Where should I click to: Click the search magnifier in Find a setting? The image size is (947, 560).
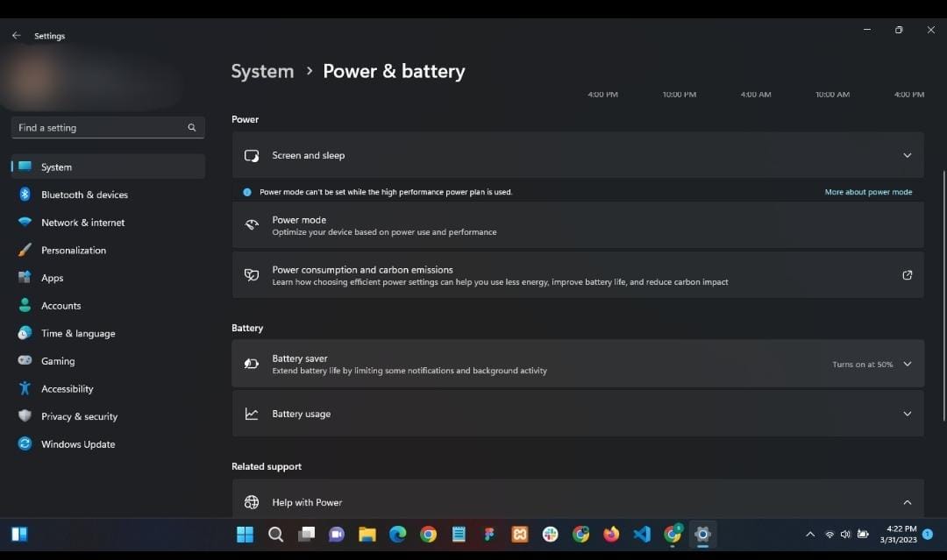192,128
